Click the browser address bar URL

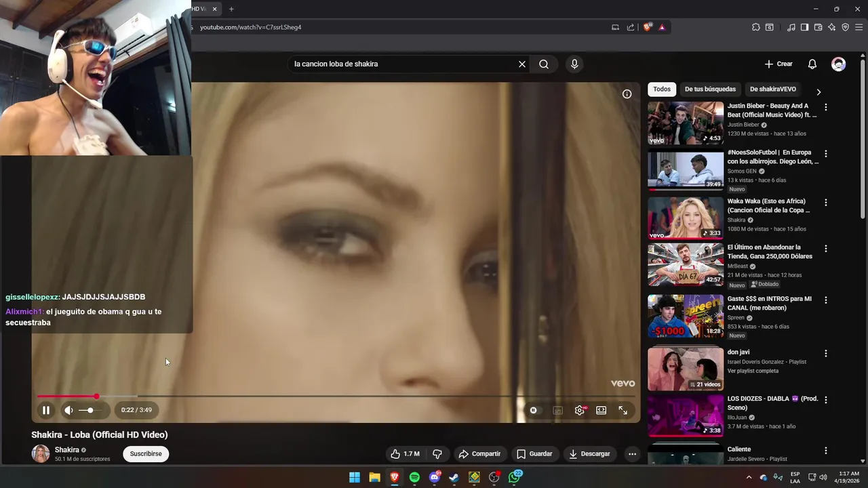(x=250, y=27)
